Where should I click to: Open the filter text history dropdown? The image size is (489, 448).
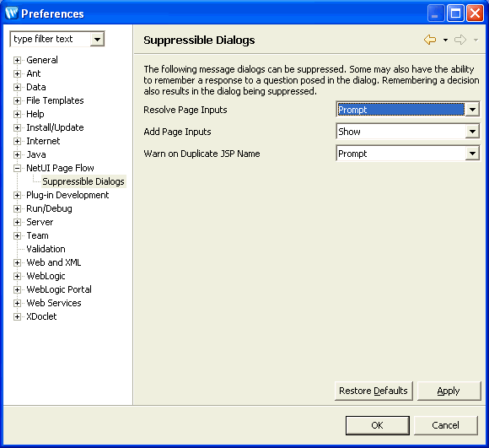coord(97,40)
